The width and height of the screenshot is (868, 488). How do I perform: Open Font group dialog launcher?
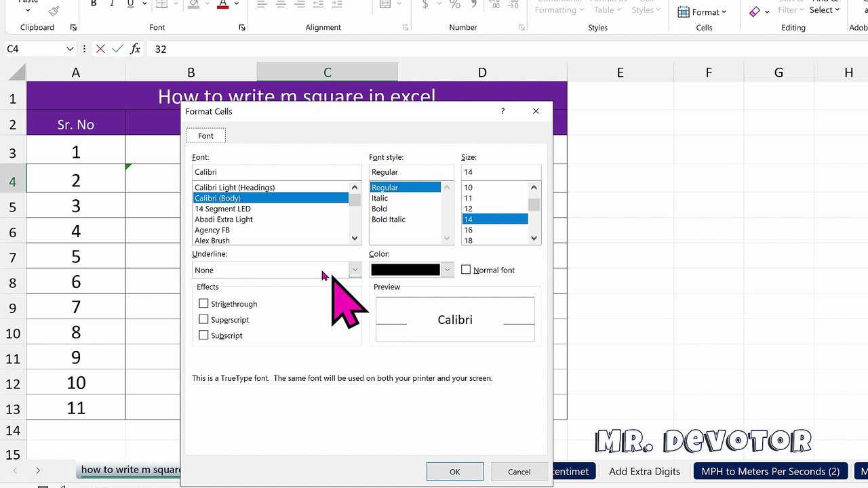242,28
